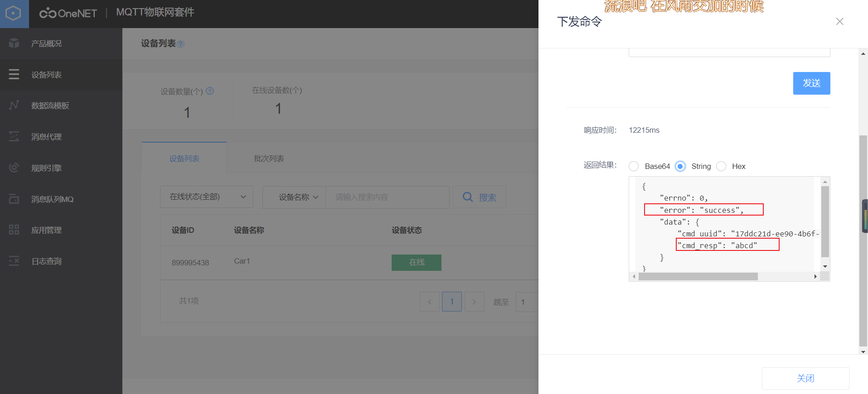This screenshot has width=868, height=394.
Task: Open 消息代理 in sidebar
Action: click(x=61, y=137)
